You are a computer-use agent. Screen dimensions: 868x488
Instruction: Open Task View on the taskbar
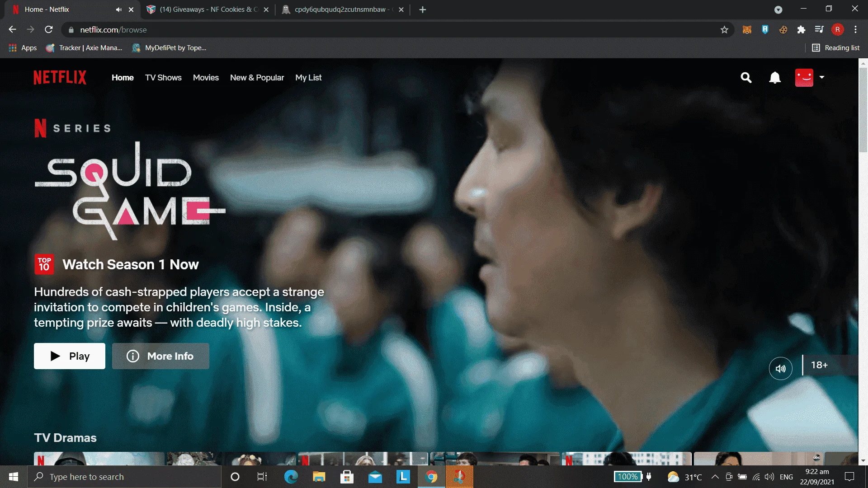pos(262,477)
